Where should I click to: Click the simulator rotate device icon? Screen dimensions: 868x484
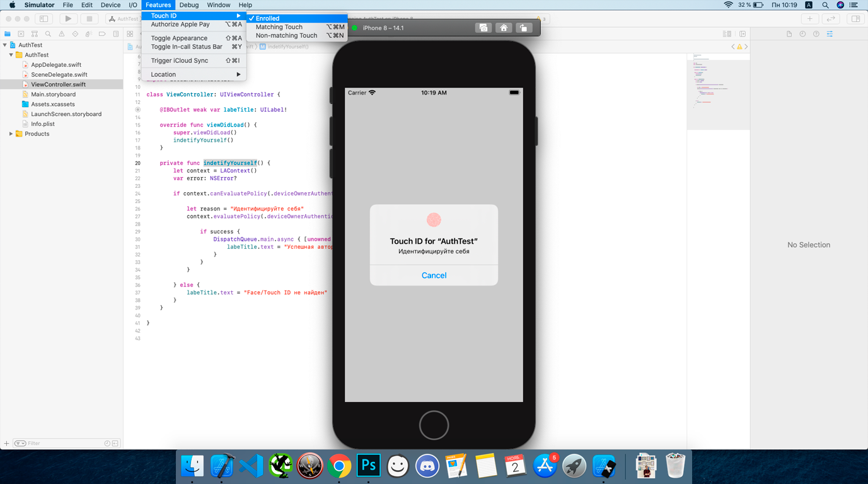point(524,28)
